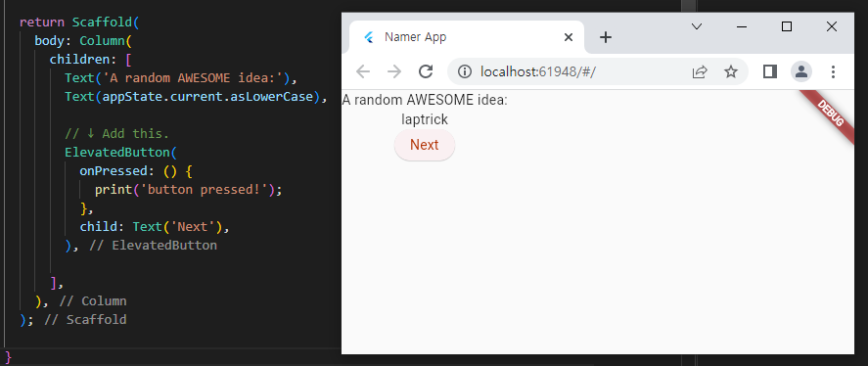Click 'A random AWESOME idea:' text in app
This screenshot has height=366, width=868.
[425, 100]
